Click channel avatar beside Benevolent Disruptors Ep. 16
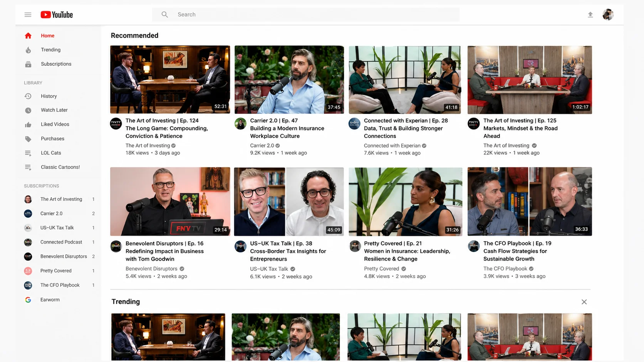The image size is (644, 362). pos(116,246)
